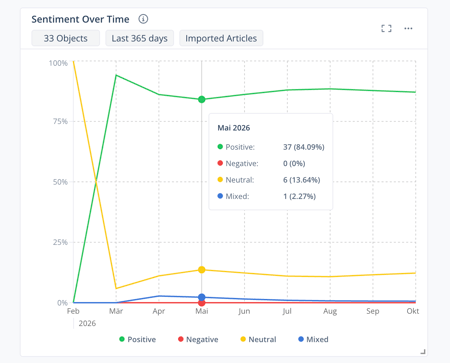Click the 0 (0%) Negative value

tap(294, 163)
